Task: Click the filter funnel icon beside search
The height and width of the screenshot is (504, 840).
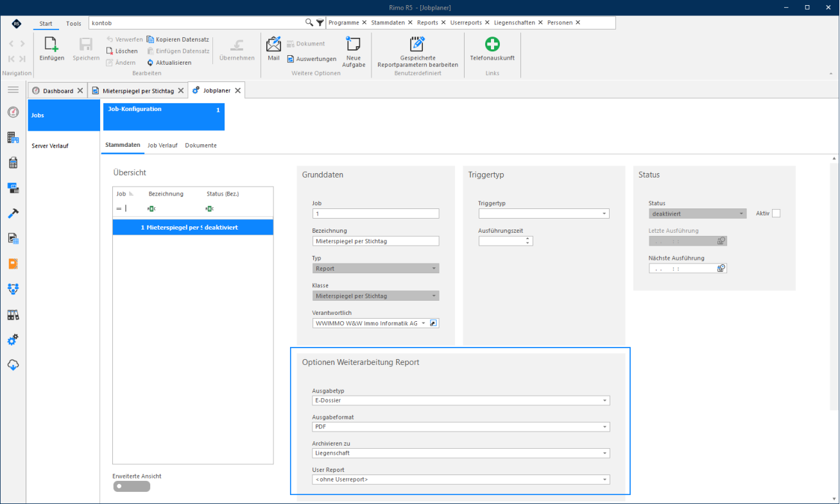Action: click(x=320, y=22)
